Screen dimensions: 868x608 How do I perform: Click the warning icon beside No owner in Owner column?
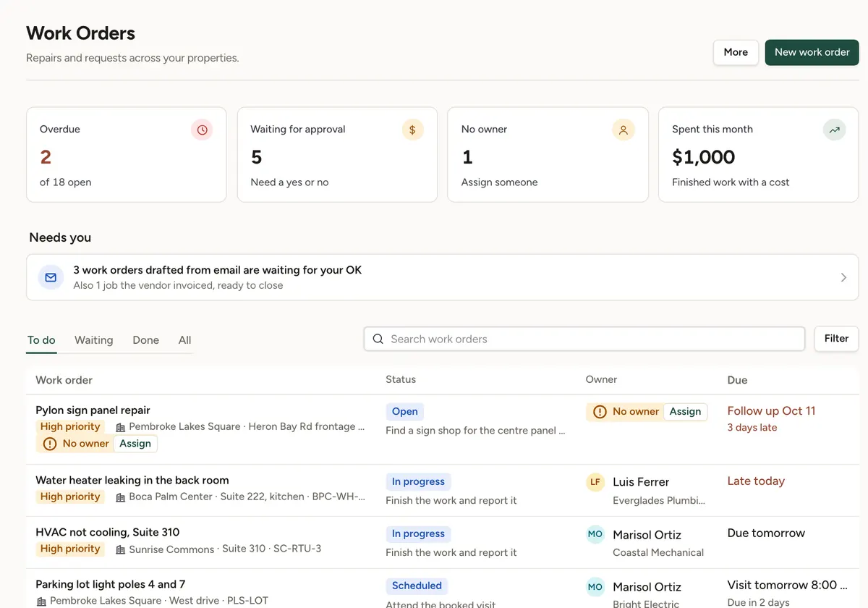[600, 412]
